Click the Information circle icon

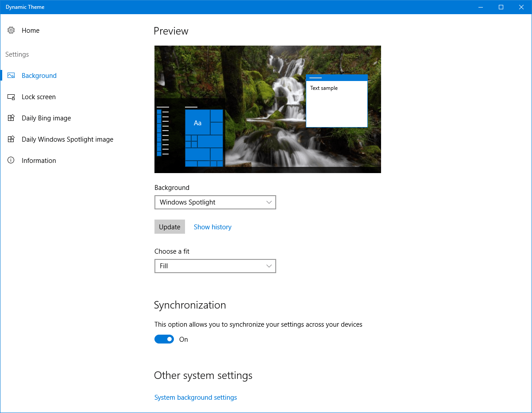pyautogui.click(x=11, y=161)
